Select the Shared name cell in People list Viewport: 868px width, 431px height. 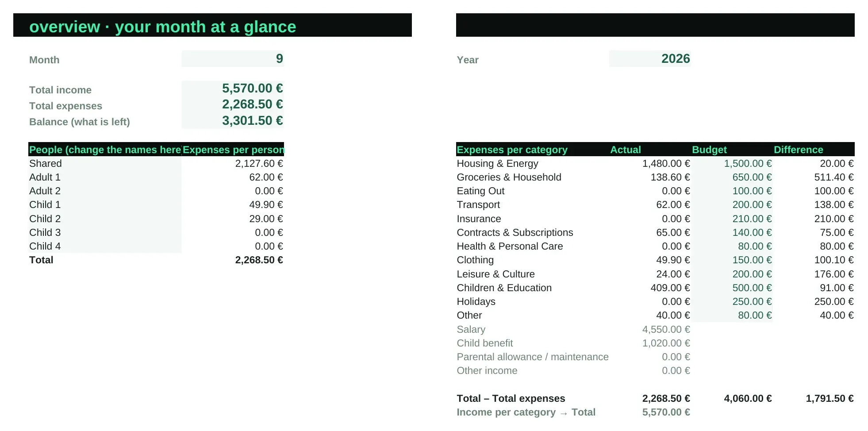[105, 163]
